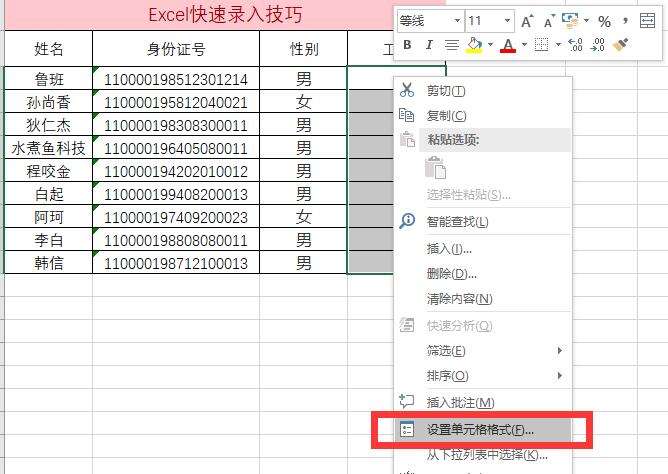The image size is (668, 474).
Task: Choose 插入(I)... from context menu
Action: [x=484, y=249]
